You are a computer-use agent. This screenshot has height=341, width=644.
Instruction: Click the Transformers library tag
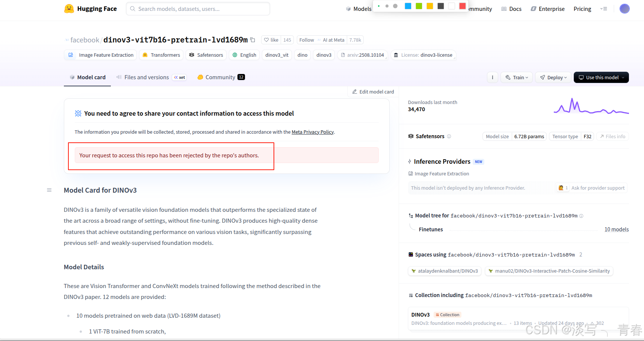pyautogui.click(x=161, y=55)
